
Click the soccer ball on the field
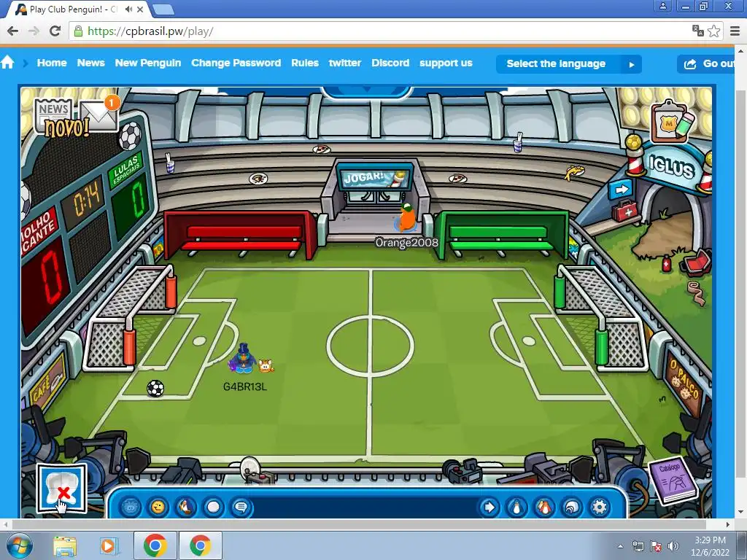[155, 389]
